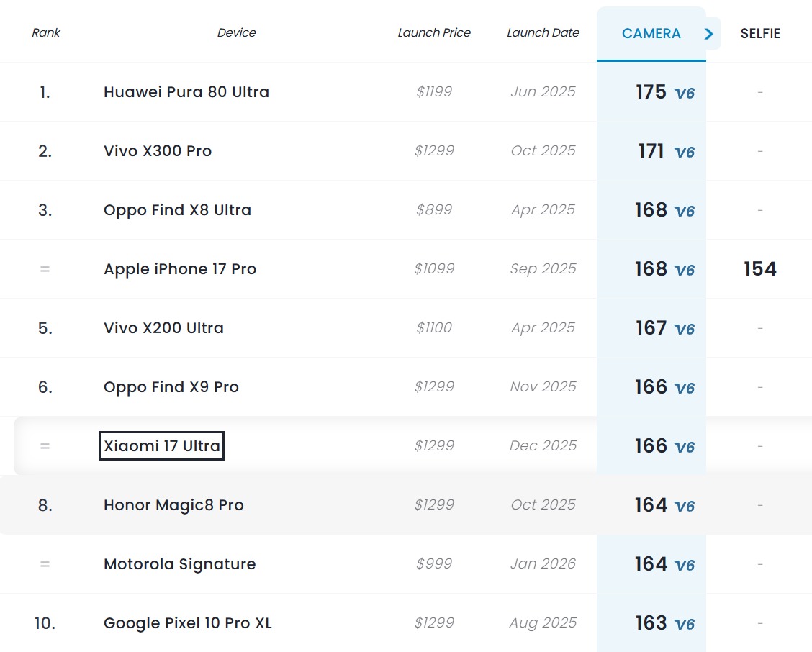Click the Oppo Find X8 Ultra link
This screenshot has width=812, height=652.
click(x=177, y=210)
